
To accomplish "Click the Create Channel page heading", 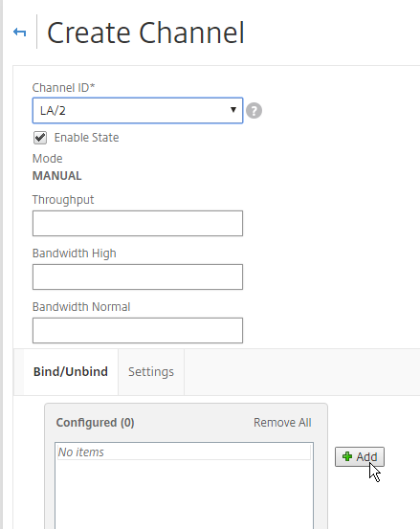I will coord(145,33).
